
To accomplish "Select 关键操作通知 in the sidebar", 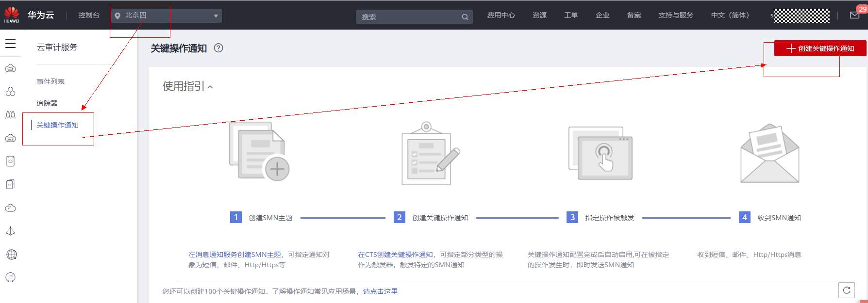I will 57,125.
